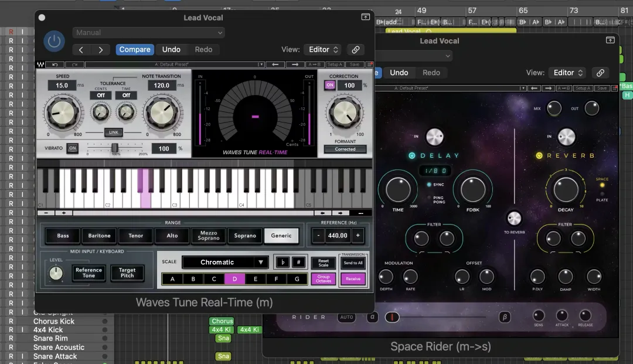Viewport: 633px width, 364px height.
Task: Select Mezzo Soprano vocal range
Action: coord(209,236)
